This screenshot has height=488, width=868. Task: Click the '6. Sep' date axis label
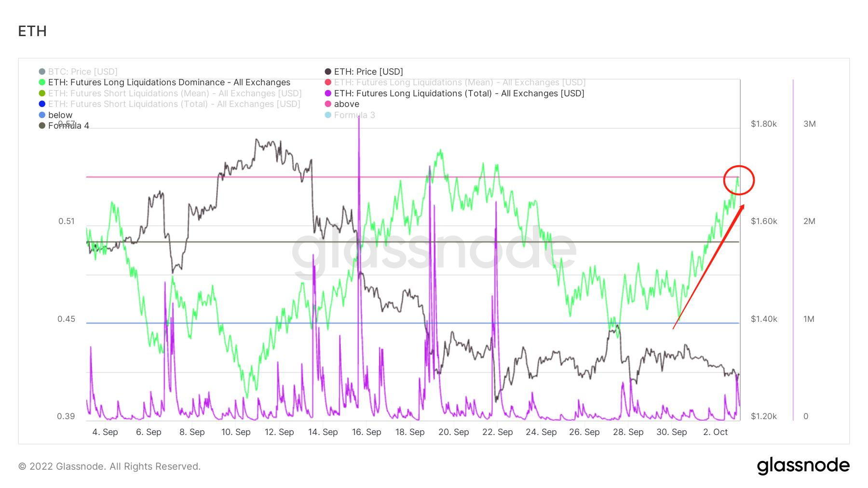tap(149, 432)
